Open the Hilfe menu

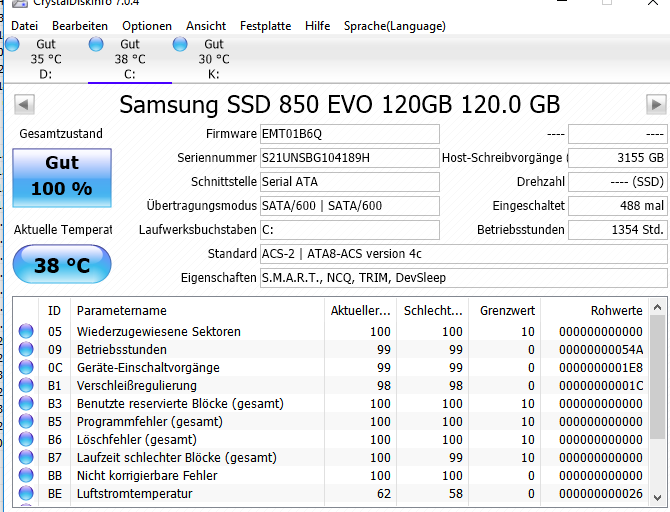click(317, 26)
